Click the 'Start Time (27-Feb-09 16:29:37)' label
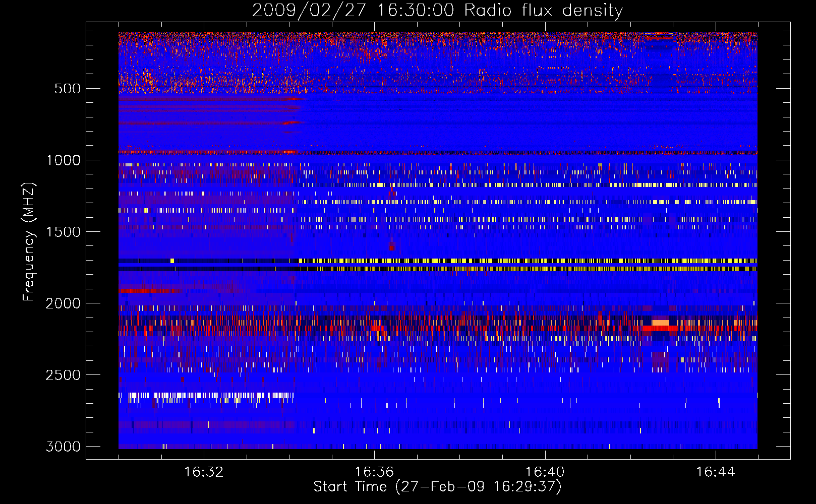Screen dimensions: 816x504 tap(437, 487)
